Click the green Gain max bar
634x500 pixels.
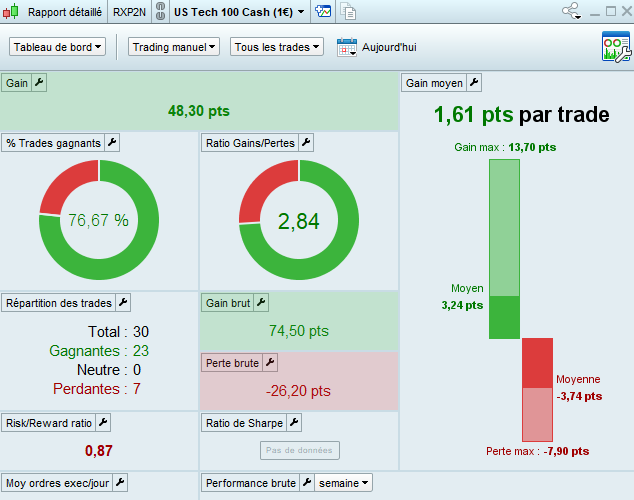click(x=504, y=249)
